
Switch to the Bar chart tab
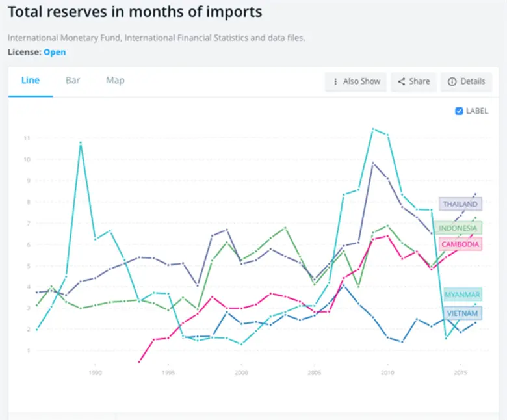click(x=73, y=81)
